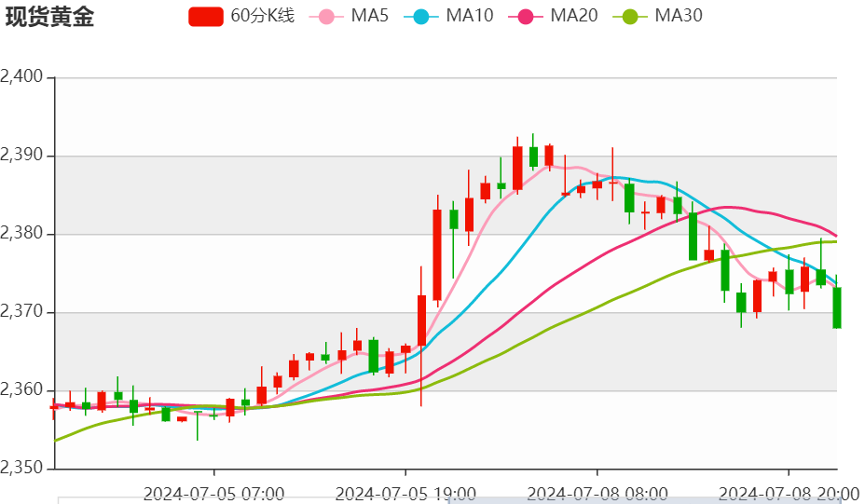Viewport: 865px width, 504px height.
Task: Toggle the MA10 line legend
Action: 448,16
